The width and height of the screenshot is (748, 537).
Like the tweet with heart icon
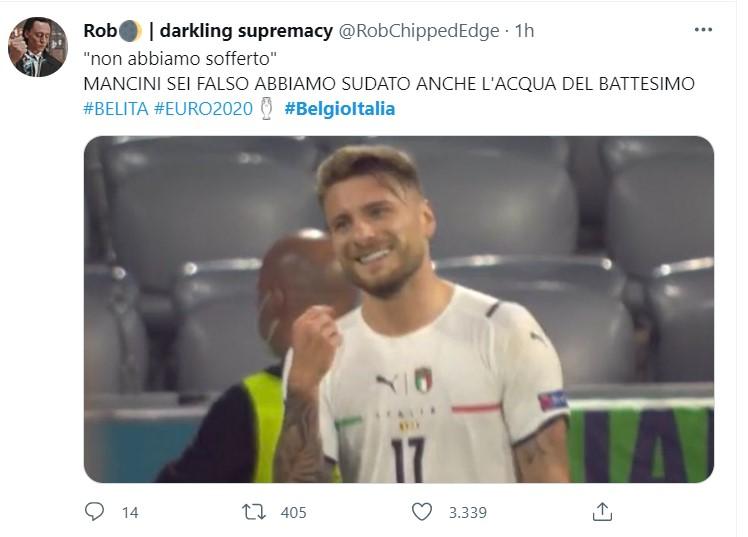tap(422, 512)
